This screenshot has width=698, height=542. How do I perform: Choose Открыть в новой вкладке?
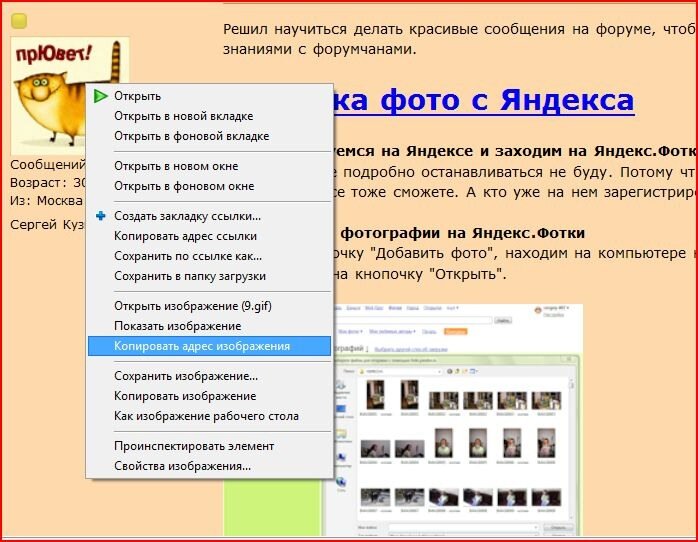tap(183, 116)
